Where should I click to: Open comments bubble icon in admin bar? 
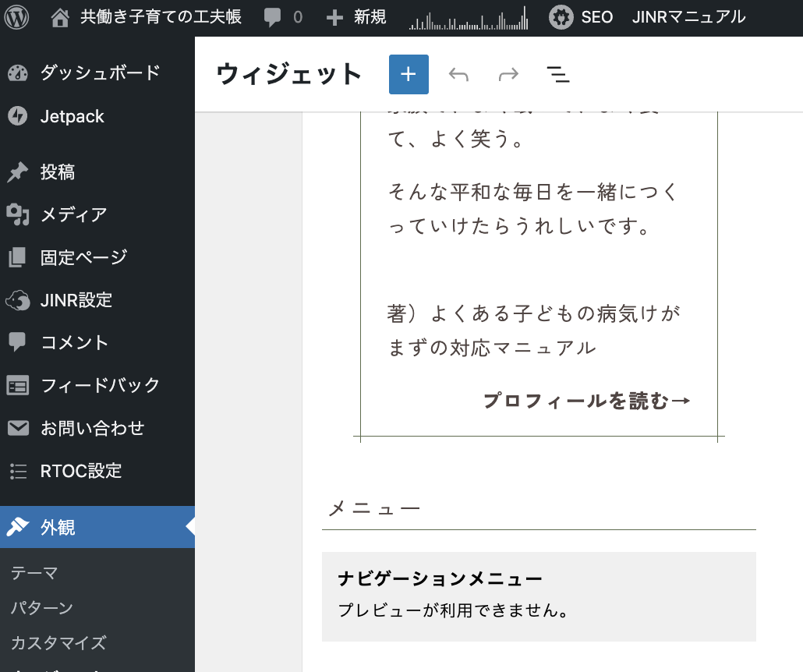coord(272,17)
